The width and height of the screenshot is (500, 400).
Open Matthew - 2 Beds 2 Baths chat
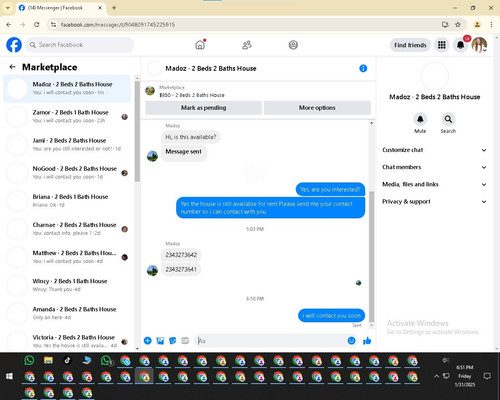click(x=67, y=257)
